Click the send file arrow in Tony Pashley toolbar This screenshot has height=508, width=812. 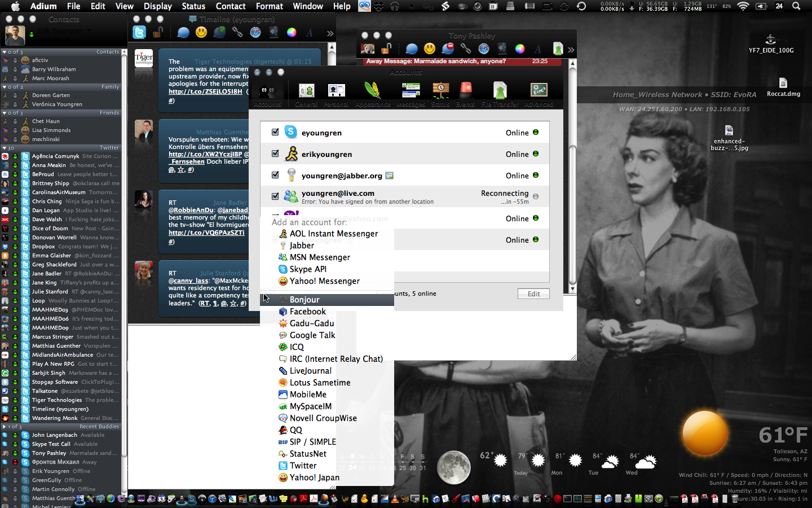pos(558,49)
